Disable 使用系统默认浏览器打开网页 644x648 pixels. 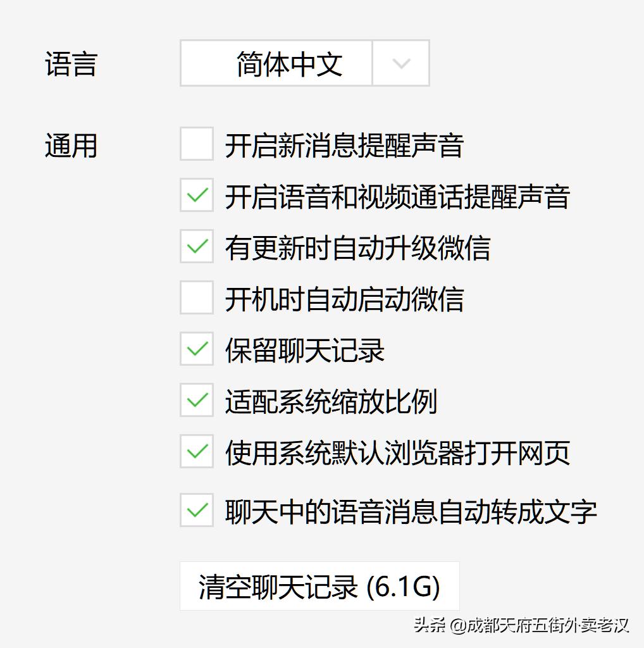click(196, 452)
